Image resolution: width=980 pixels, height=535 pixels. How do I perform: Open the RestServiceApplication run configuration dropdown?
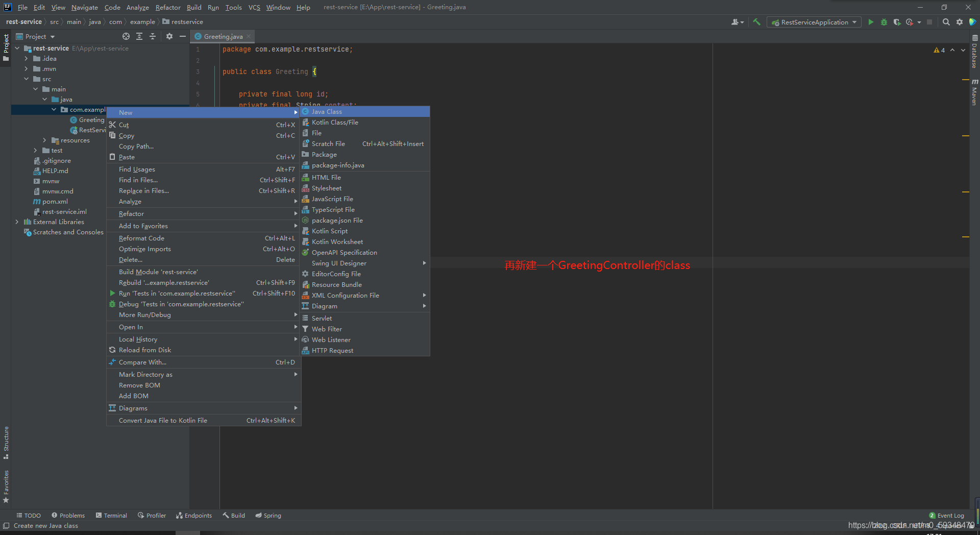[x=814, y=22]
